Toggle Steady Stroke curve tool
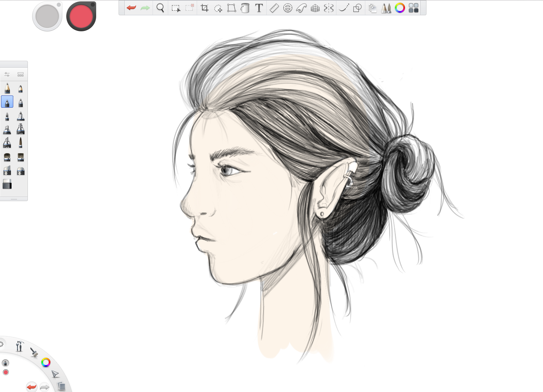543x392 pixels. [344, 8]
